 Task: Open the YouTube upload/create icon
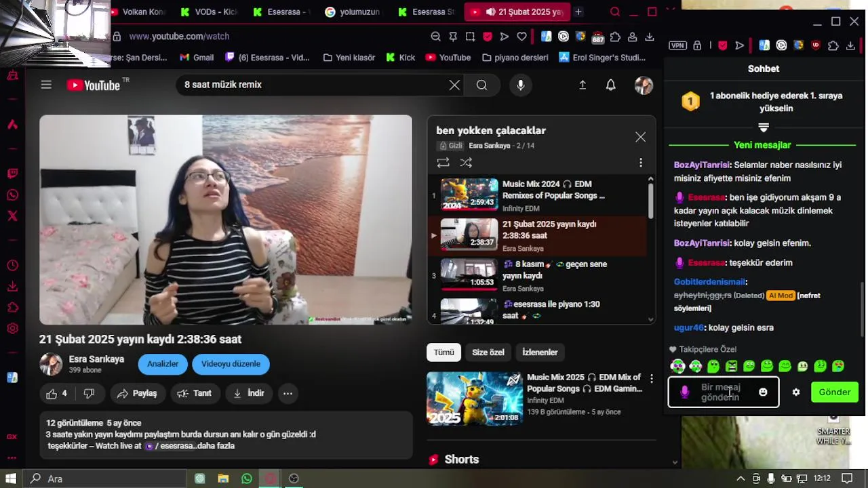[x=583, y=85]
